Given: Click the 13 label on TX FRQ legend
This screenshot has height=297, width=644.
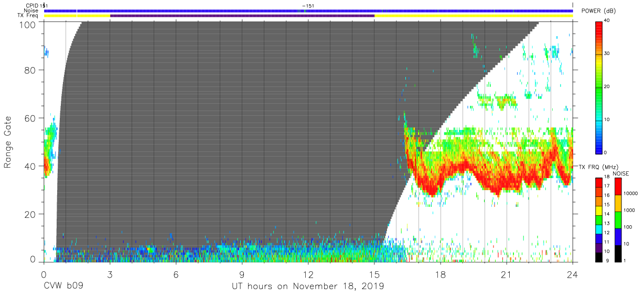Looking at the screenshot, I should pos(607,223).
